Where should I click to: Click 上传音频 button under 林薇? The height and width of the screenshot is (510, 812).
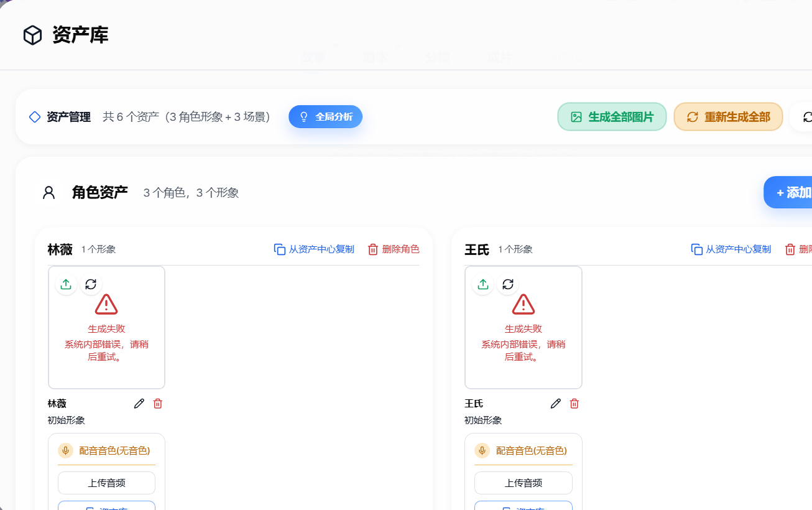[x=106, y=483]
